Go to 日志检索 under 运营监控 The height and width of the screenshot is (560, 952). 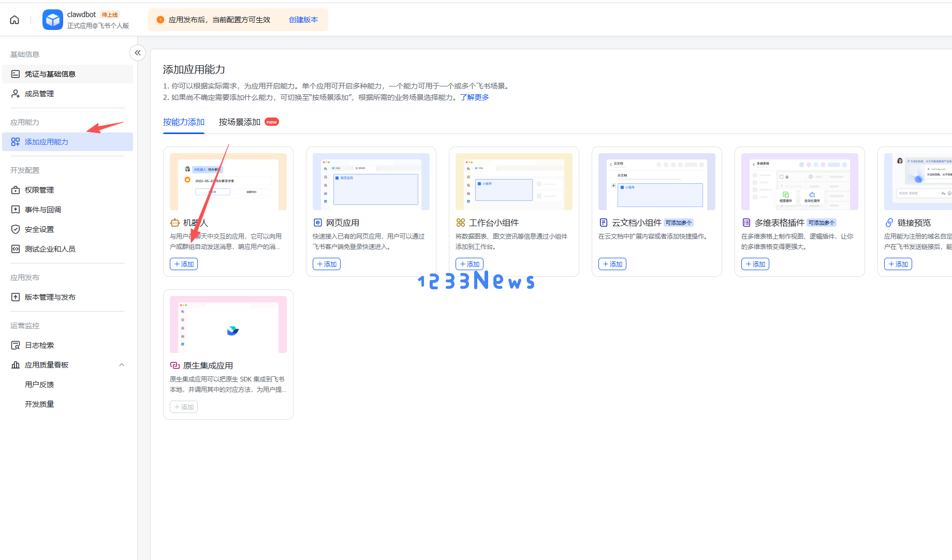coord(39,345)
